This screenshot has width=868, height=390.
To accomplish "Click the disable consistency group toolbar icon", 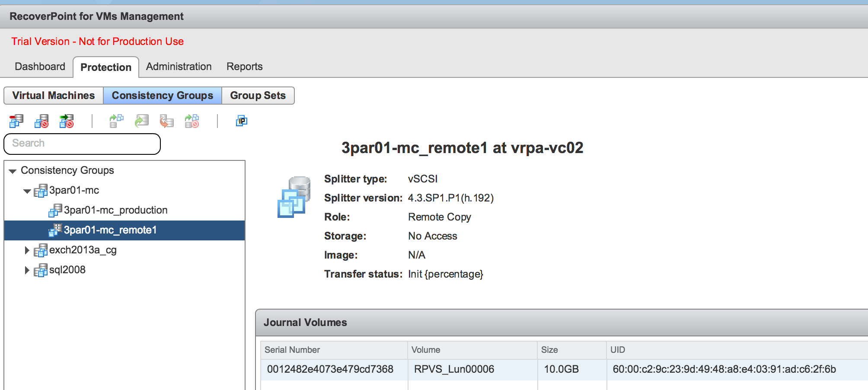I will 41,121.
